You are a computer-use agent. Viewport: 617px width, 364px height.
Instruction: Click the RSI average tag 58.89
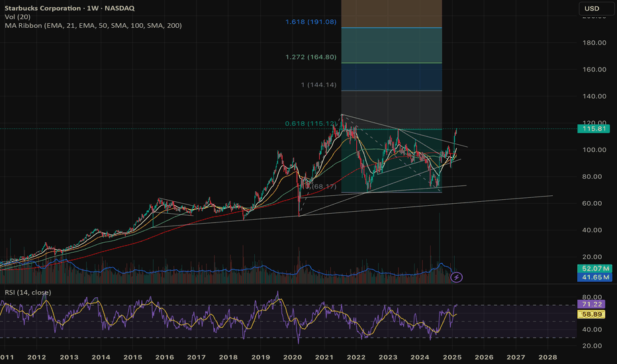591,314
